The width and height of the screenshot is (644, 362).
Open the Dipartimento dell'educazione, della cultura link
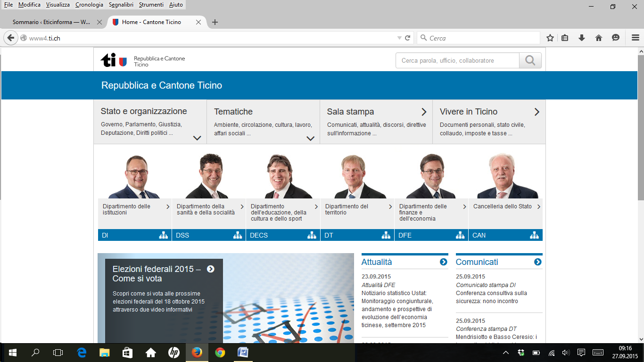[x=279, y=213]
